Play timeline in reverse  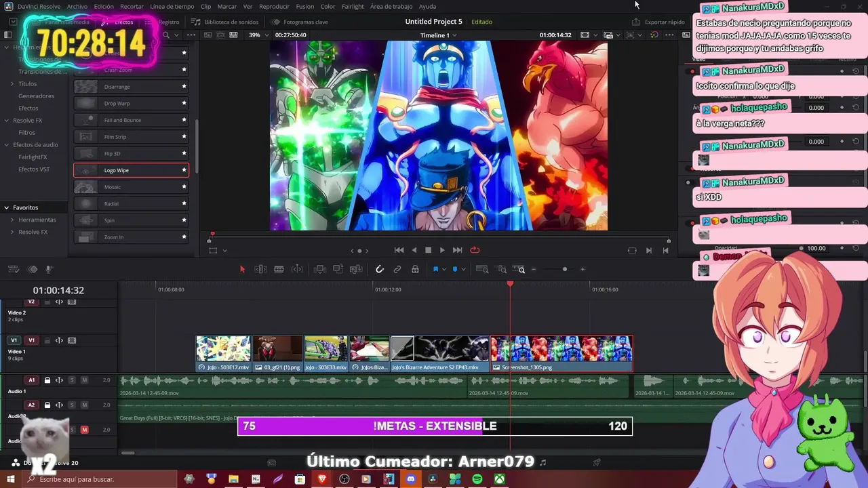coord(414,250)
